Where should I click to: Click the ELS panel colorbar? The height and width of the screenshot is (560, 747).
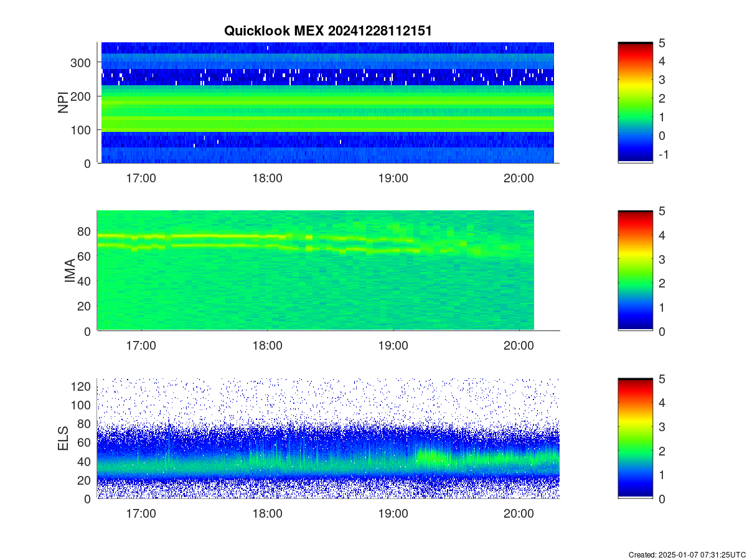click(635, 439)
